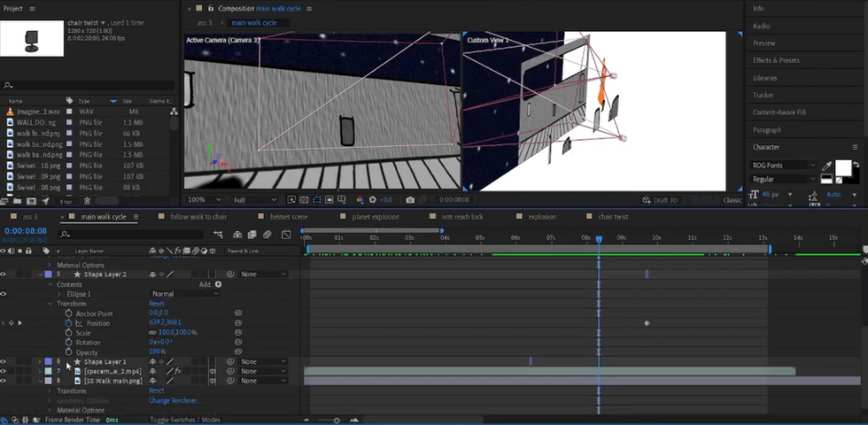Enable motion blur for the composition
The height and width of the screenshot is (425, 868).
(267, 235)
